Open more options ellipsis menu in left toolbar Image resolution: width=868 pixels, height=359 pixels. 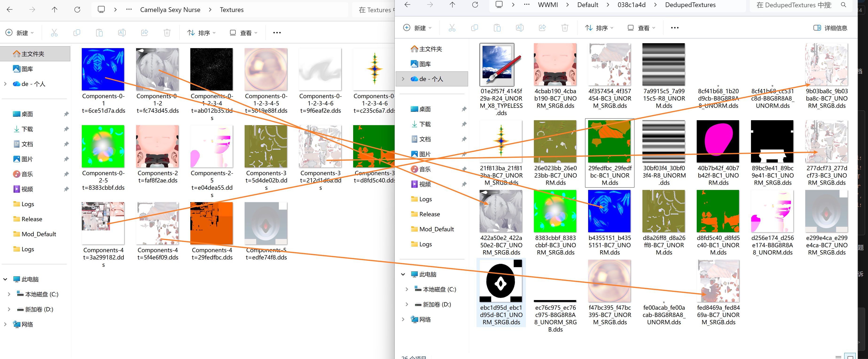[x=277, y=33]
